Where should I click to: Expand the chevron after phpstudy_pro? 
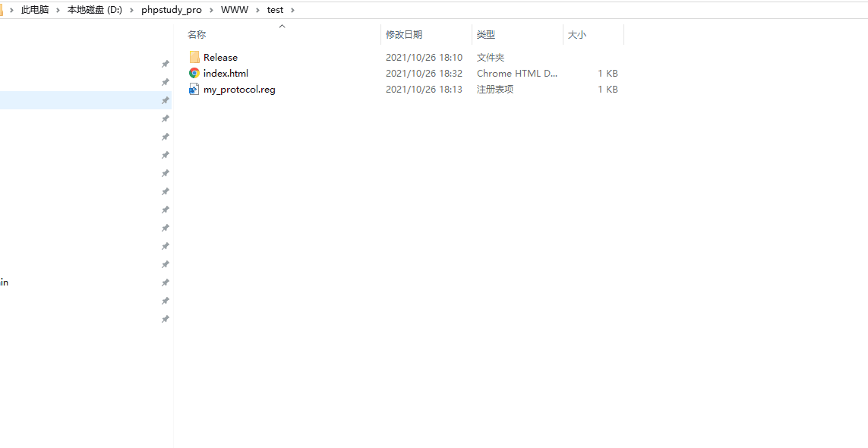click(x=211, y=10)
